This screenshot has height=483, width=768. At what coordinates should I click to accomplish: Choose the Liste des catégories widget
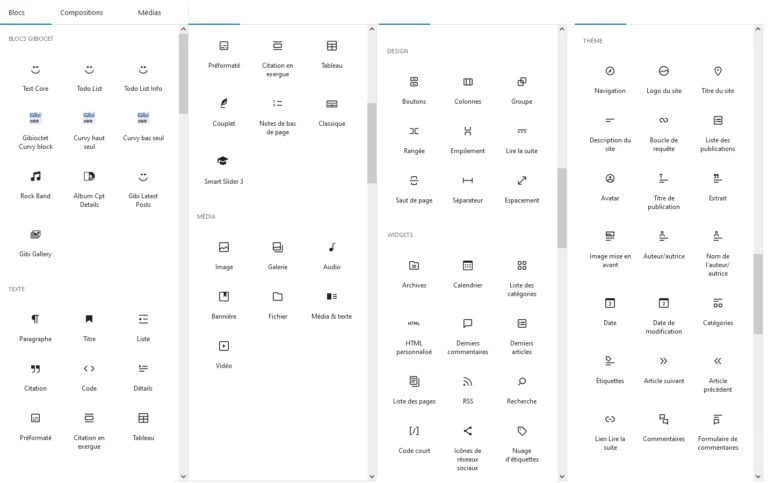[522, 278]
